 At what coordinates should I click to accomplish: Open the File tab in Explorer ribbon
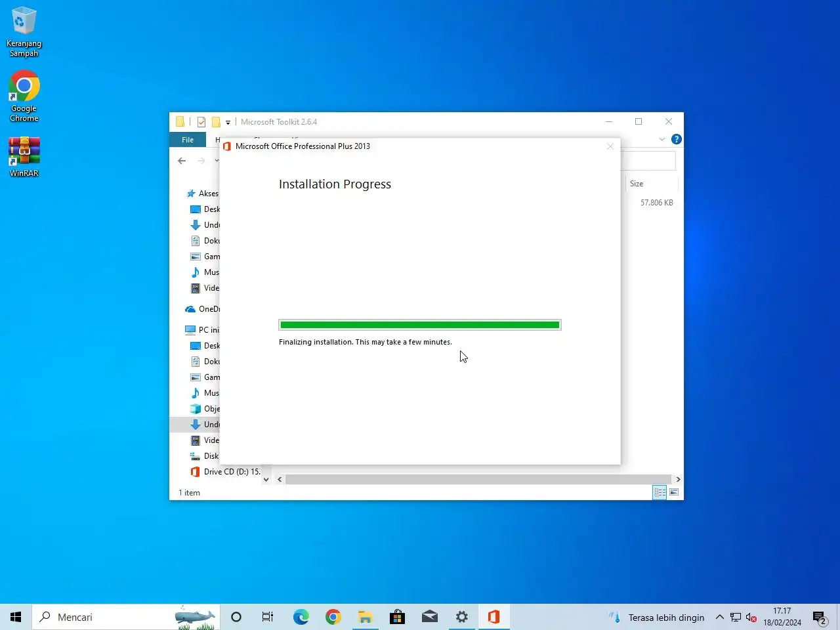pos(188,140)
